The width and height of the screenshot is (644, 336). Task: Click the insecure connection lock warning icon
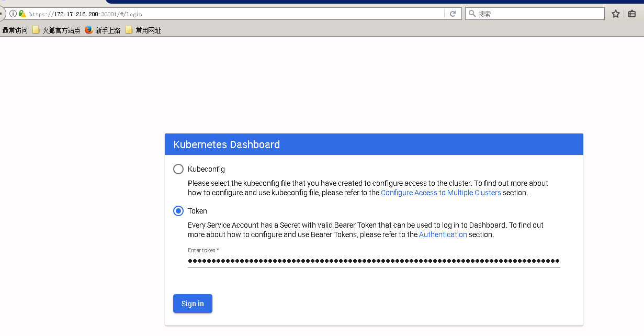(x=22, y=14)
